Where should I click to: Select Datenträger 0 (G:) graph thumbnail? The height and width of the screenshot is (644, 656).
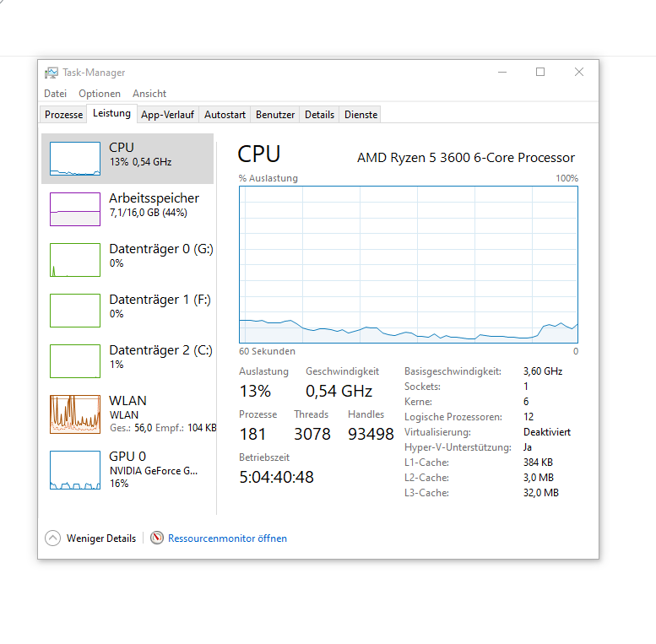(x=75, y=260)
